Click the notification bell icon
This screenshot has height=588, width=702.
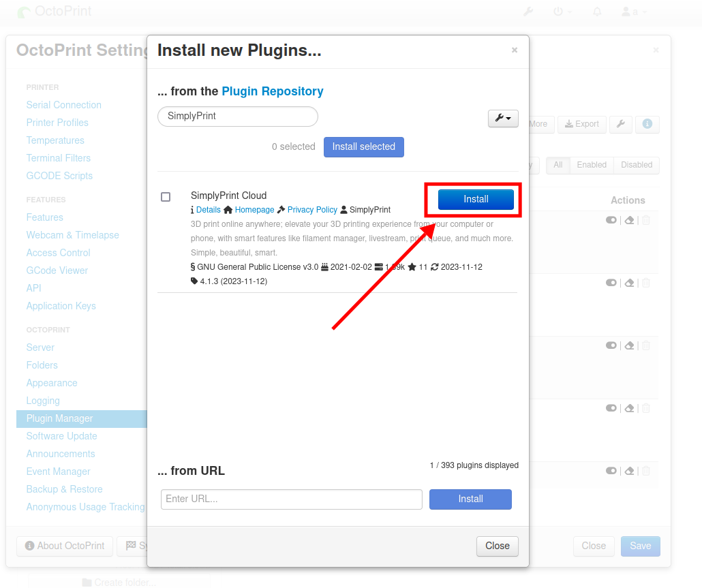click(597, 12)
